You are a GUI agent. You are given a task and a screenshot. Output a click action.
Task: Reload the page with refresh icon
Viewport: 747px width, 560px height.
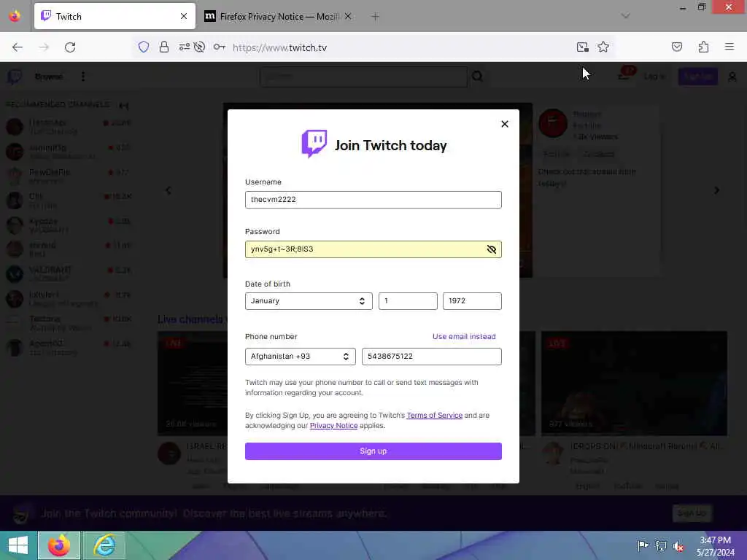pyautogui.click(x=70, y=47)
